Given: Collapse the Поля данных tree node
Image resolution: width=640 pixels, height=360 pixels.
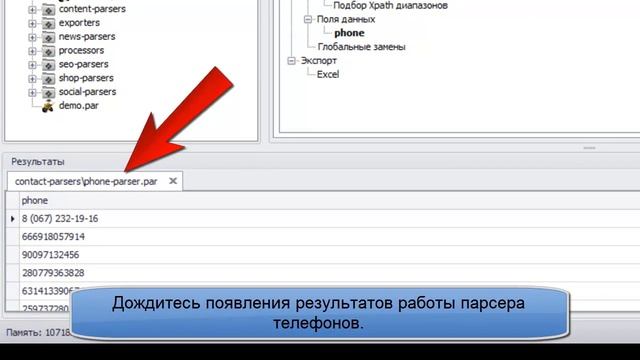Looking at the screenshot, I should tap(308, 19).
